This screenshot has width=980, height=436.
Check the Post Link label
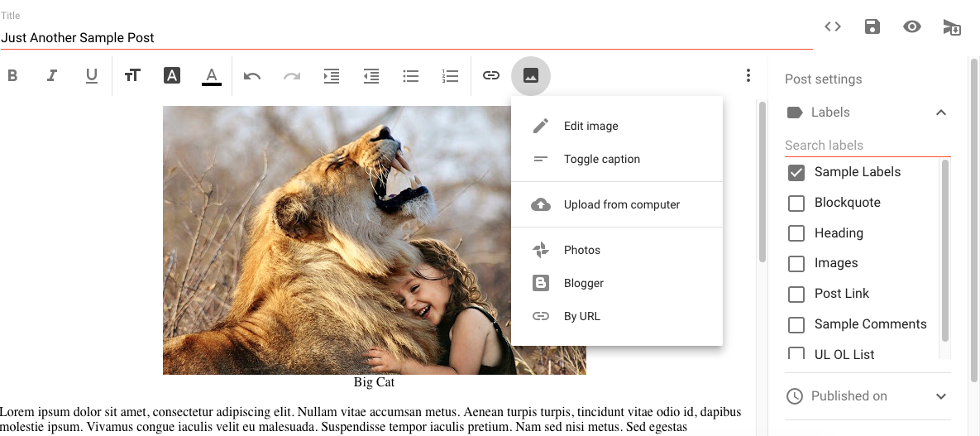click(796, 295)
